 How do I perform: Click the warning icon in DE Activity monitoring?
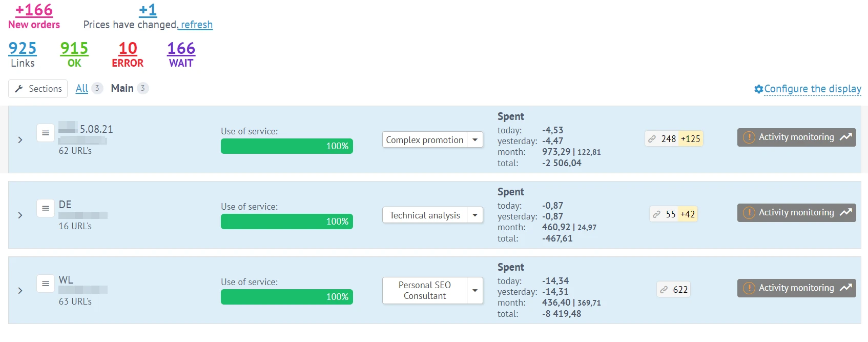(749, 213)
